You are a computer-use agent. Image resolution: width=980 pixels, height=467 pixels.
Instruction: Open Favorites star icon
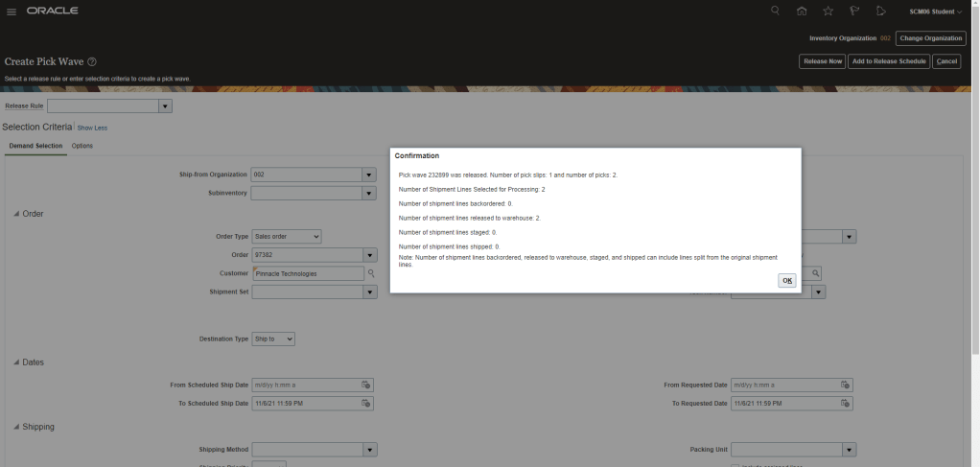[x=828, y=12]
